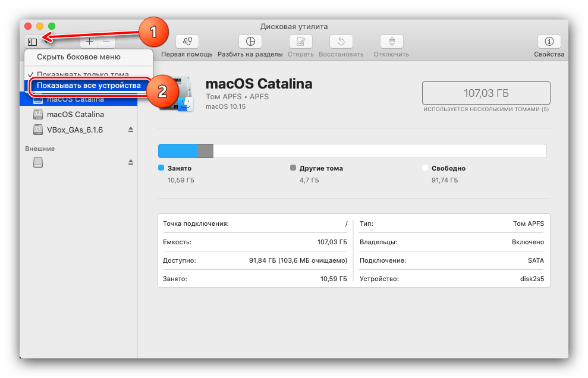588x378 pixels.
Task: Open the Info (Свойства) toolbar icon
Action: coord(549,41)
